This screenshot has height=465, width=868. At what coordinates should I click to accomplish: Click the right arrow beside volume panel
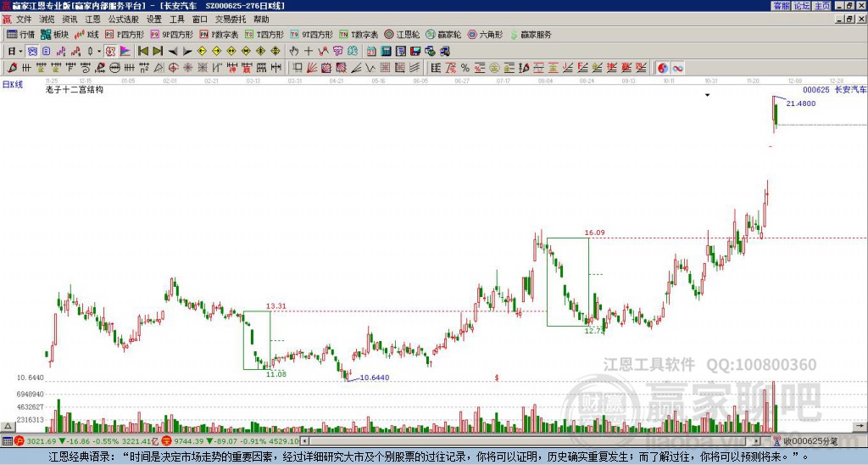pos(860,426)
